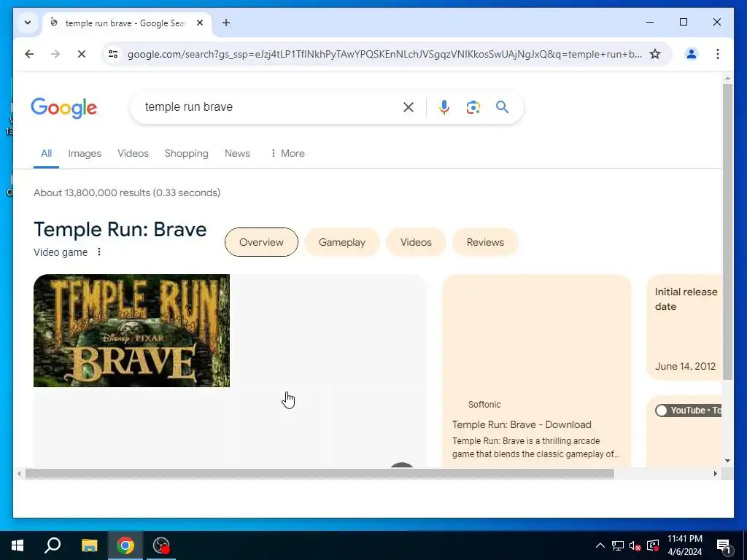This screenshot has width=747, height=560.
Task: Start voice search with microphone icon
Action: pyautogui.click(x=444, y=107)
